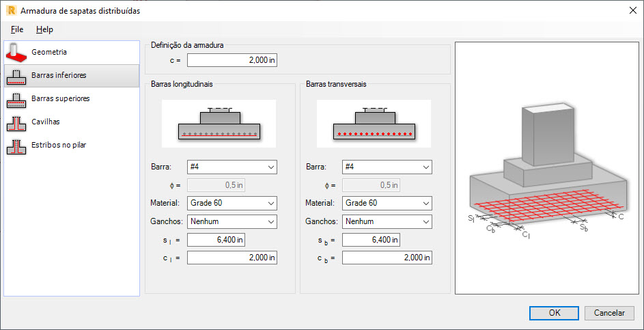Click the s l spacing input field
Screen dimensions: 644x330
tap(216, 240)
